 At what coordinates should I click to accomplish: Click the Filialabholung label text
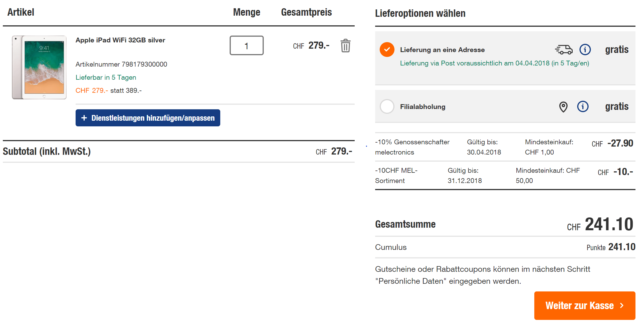point(422,107)
